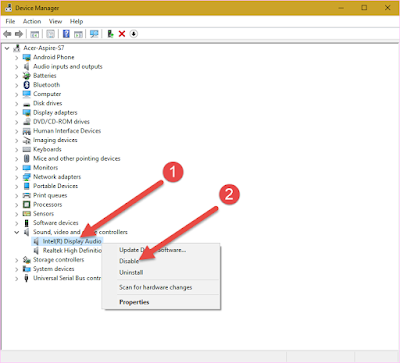The image size is (400, 363).
Task: Open the Action menu
Action: click(x=32, y=21)
